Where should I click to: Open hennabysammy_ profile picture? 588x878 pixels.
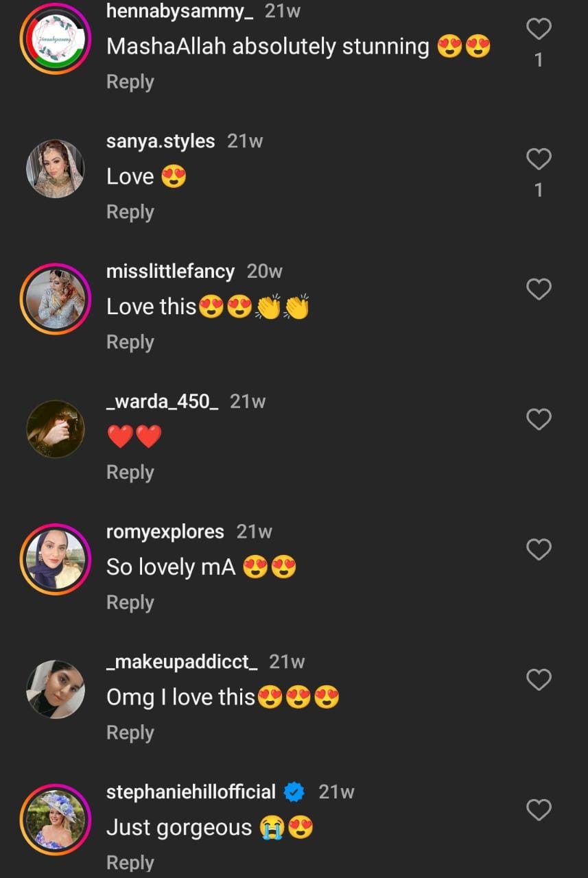point(56,38)
